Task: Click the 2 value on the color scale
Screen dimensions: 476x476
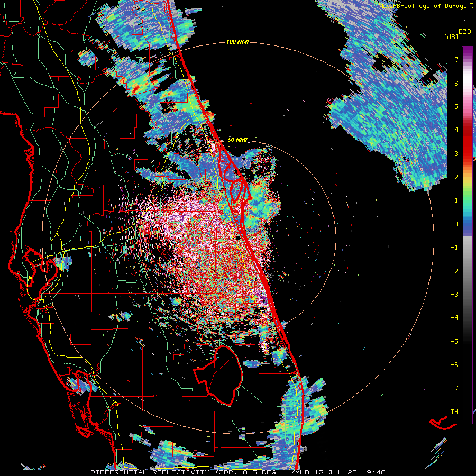Action: point(456,177)
